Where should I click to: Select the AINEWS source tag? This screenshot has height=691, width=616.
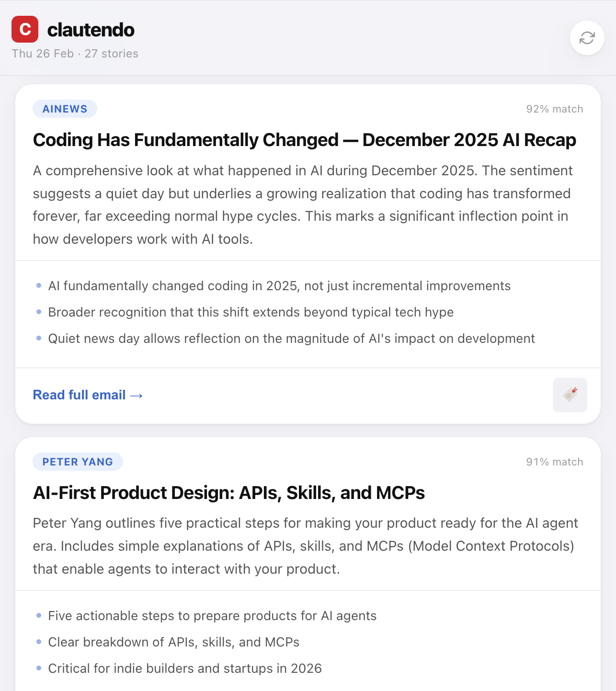(x=65, y=109)
